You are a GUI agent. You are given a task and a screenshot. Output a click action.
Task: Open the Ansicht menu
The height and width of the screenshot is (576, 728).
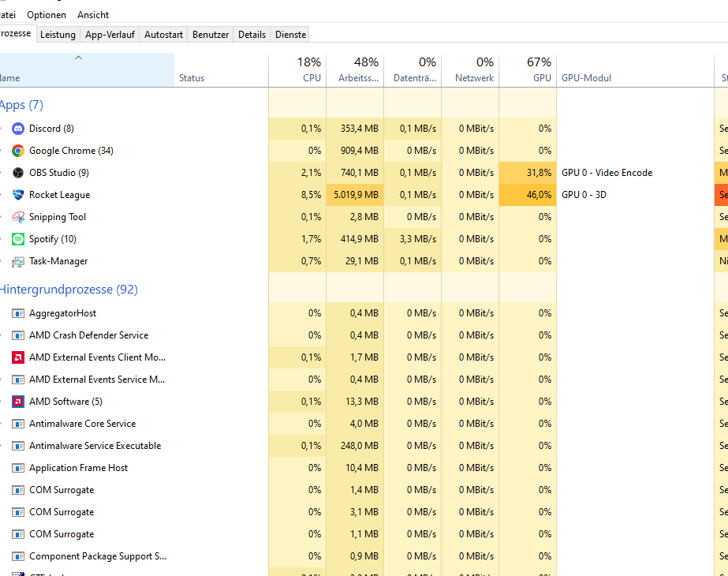tap(93, 15)
